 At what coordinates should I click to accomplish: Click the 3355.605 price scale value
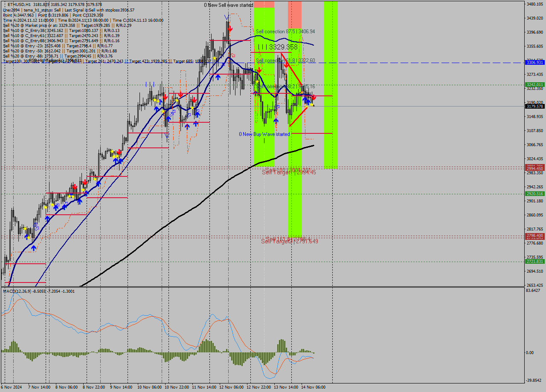(535, 46)
